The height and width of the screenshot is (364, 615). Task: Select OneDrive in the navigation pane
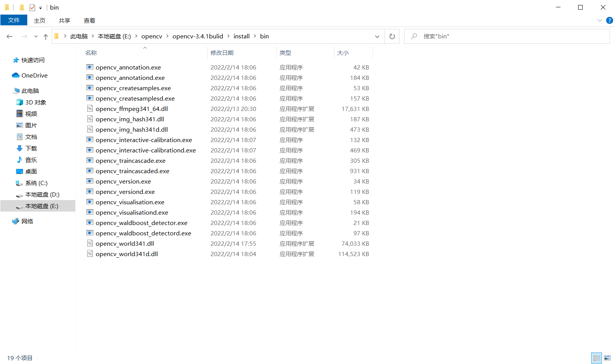34,75
